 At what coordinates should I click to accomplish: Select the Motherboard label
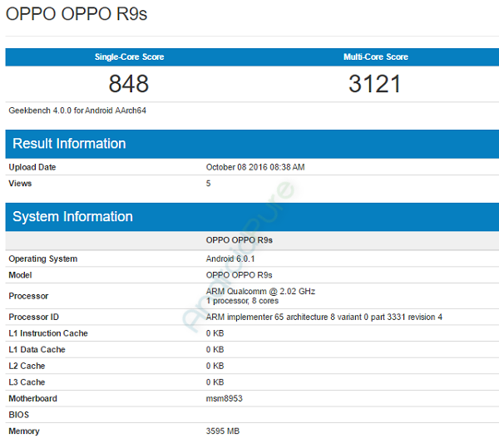click(x=32, y=398)
